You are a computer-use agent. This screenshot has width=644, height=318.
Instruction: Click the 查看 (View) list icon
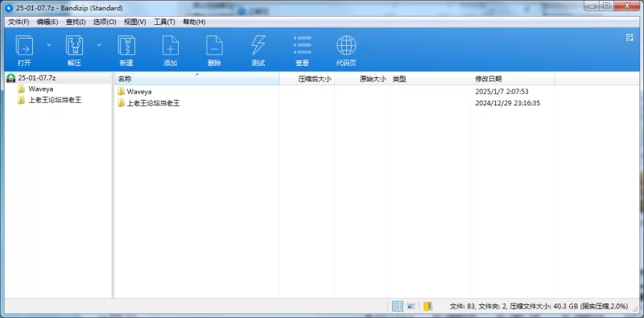[x=303, y=45]
